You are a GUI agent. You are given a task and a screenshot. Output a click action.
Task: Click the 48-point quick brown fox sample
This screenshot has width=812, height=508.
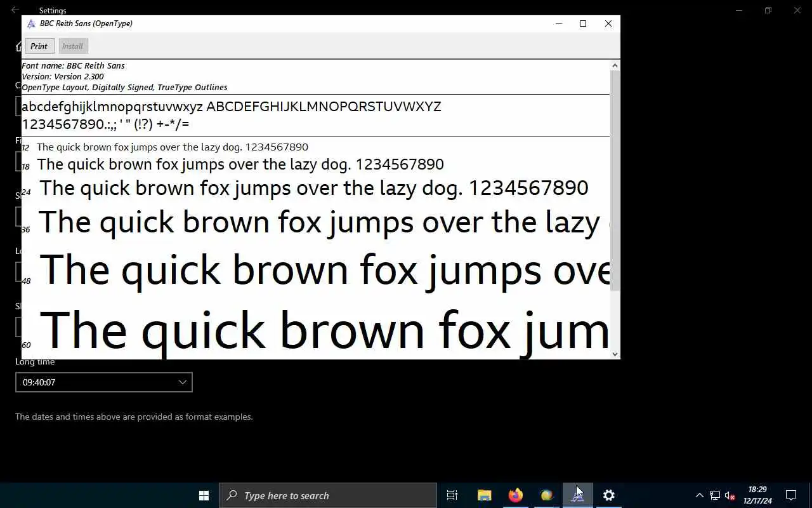point(324,271)
